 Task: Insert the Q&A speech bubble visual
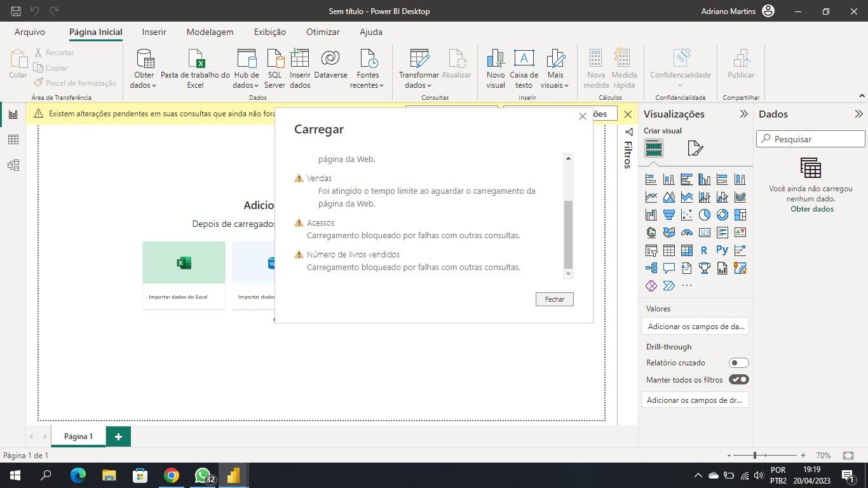[669, 268]
